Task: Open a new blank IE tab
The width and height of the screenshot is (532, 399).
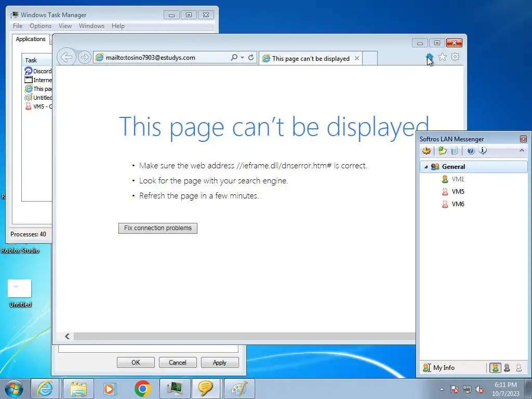Action: tap(370, 58)
